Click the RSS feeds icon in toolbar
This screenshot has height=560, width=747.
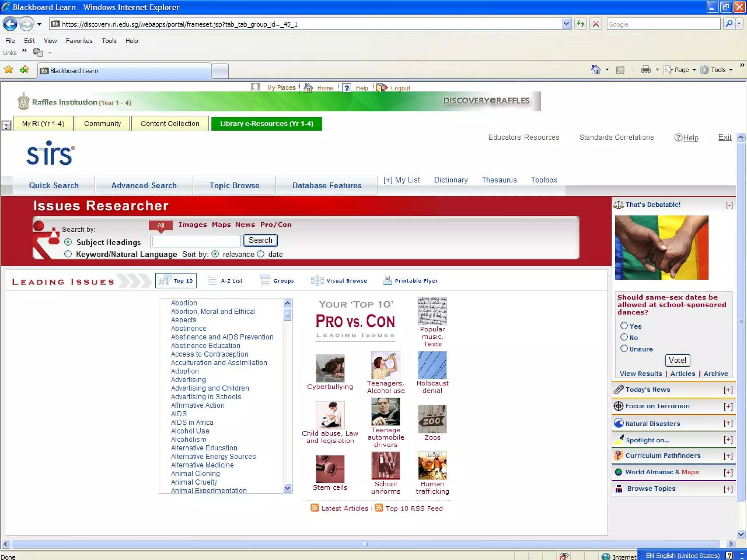pyautogui.click(x=620, y=70)
